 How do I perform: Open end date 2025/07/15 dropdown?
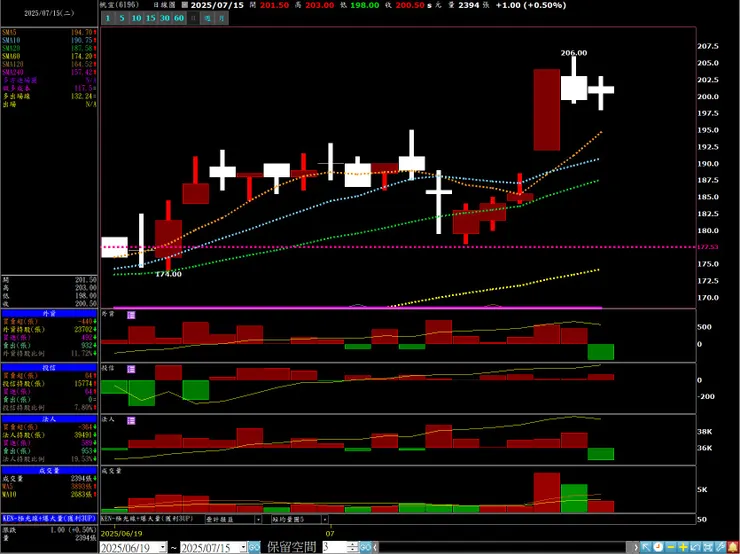click(244, 547)
